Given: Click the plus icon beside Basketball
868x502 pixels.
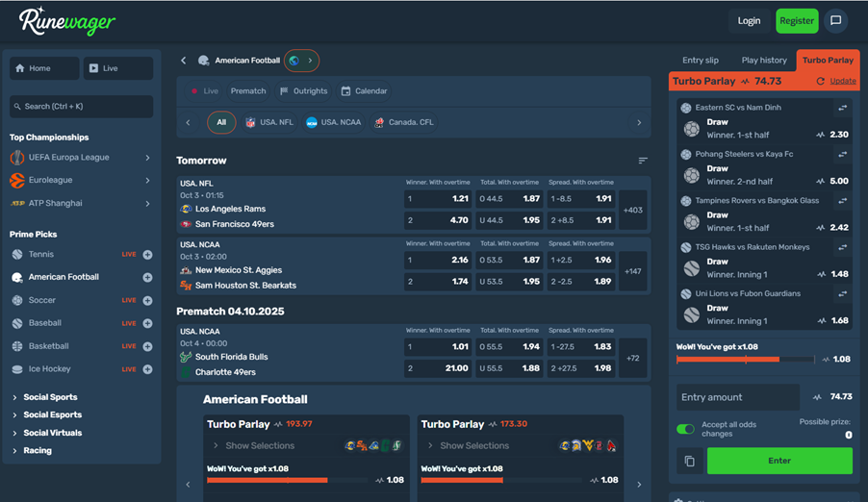Looking at the screenshot, I should tap(148, 346).
